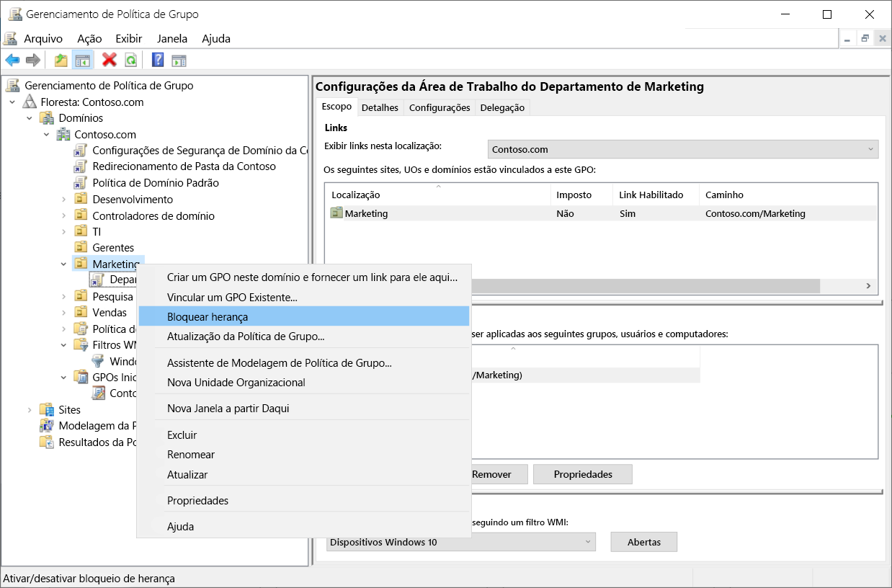
Task: Click the Propriedades button beside Remover
Action: coord(583,474)
